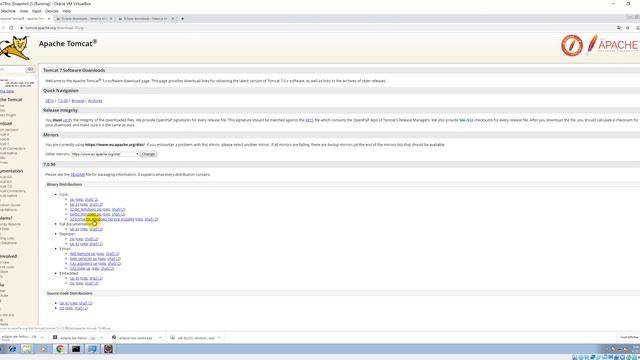The image size is (640, 360).
Task: Reload the page with the refresh button
Action: tap(11, 28)
